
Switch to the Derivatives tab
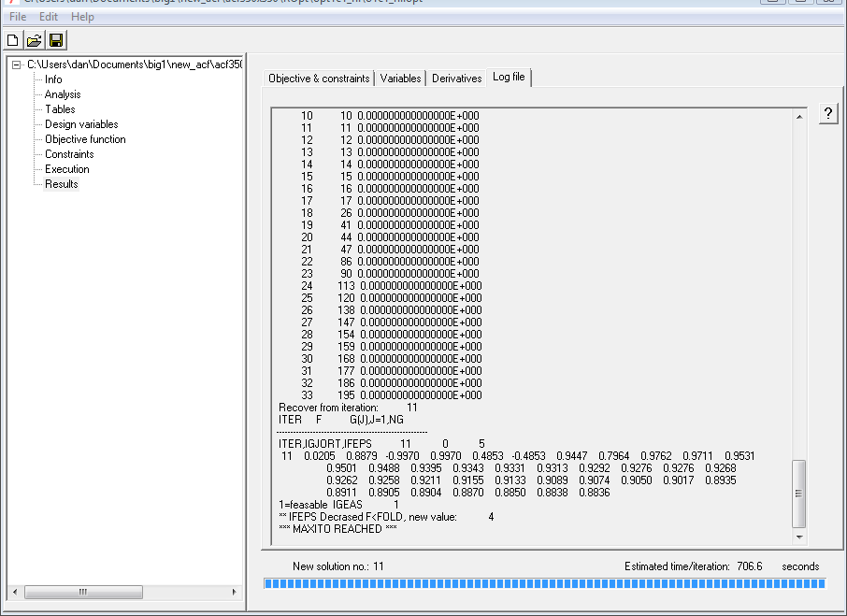[x=456, y=79]
